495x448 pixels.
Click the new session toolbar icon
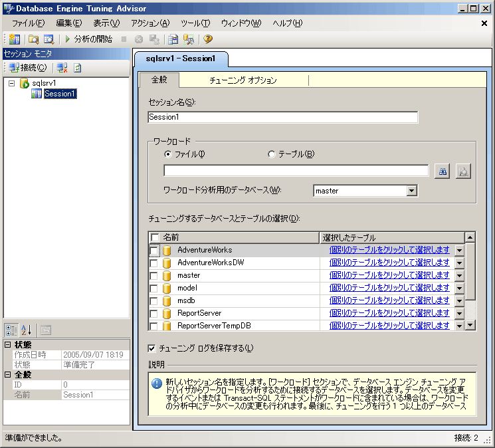(x=15, y=39)
